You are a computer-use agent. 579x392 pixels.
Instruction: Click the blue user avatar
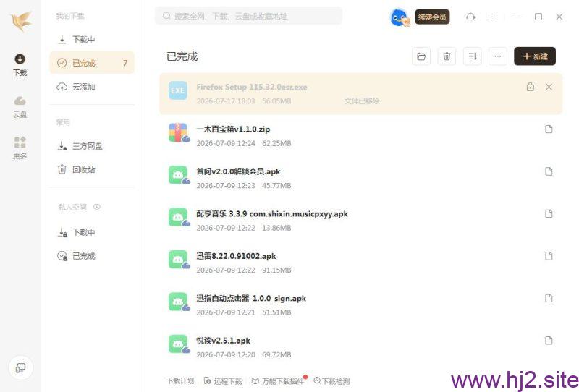pos(400,17)
